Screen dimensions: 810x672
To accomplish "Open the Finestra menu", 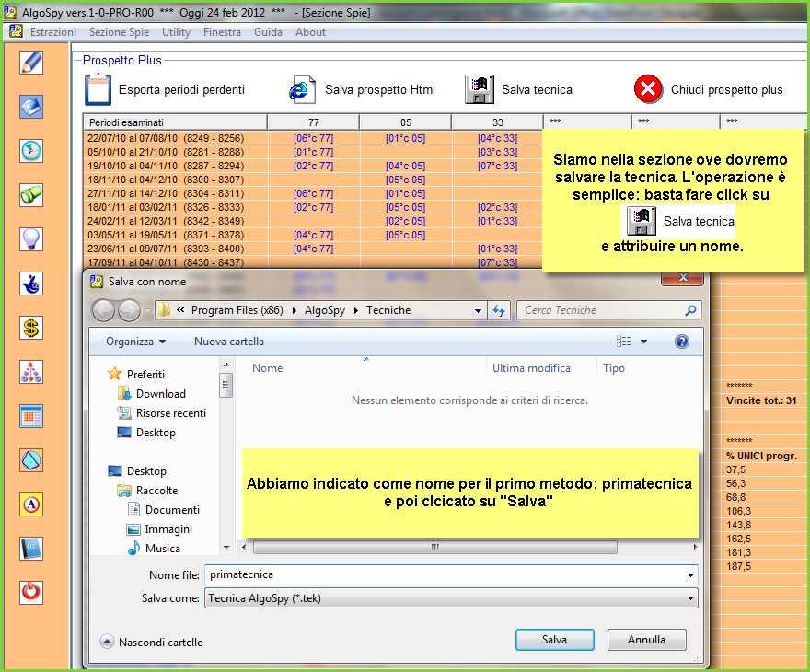I will [222, 32].
